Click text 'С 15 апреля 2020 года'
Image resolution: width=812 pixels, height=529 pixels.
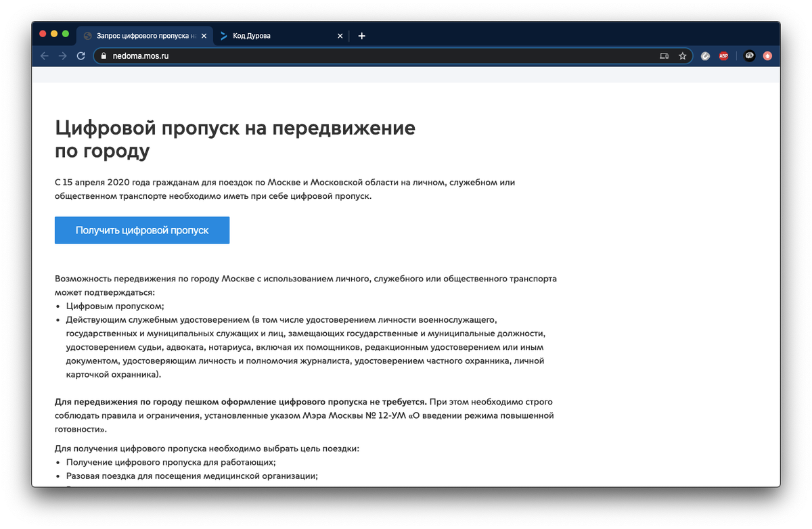coord(102,183)
